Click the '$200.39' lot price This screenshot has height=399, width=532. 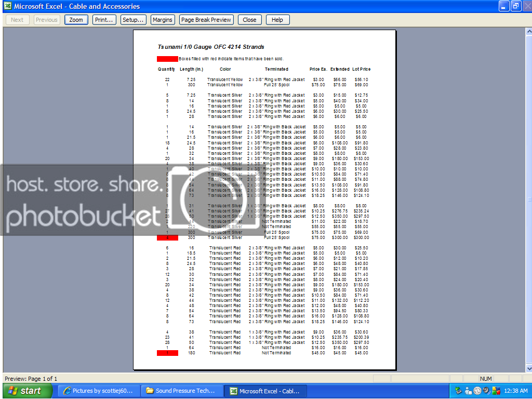362,338
